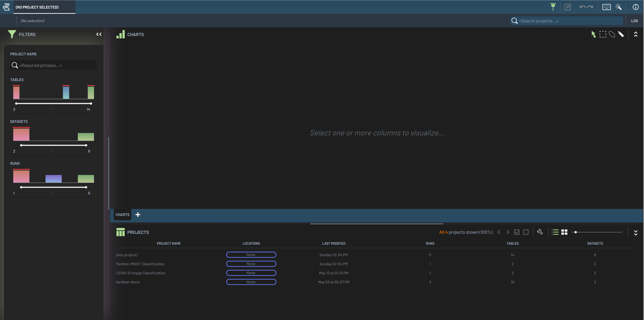The height and width of the screenshot is (320, 644).
Task: Collapse the Filters panel with double chevron
Action: pos(99,34)
